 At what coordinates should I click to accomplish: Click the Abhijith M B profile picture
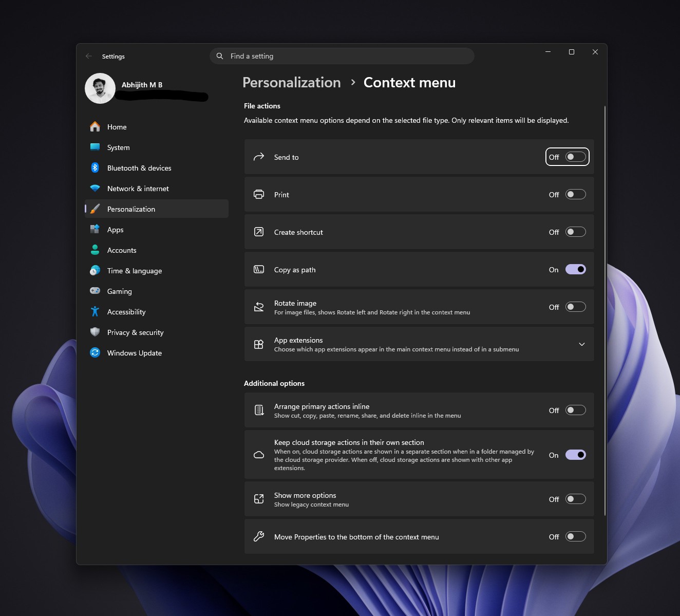100,88
